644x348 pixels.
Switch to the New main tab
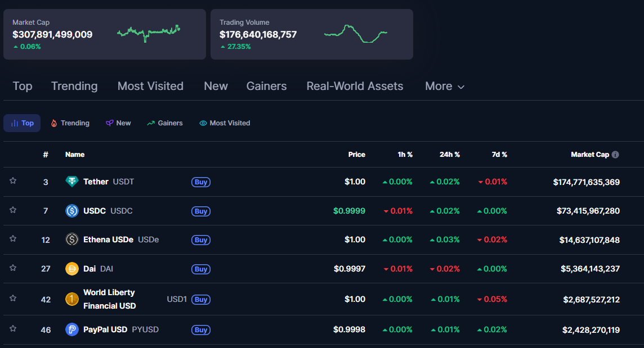216,86
